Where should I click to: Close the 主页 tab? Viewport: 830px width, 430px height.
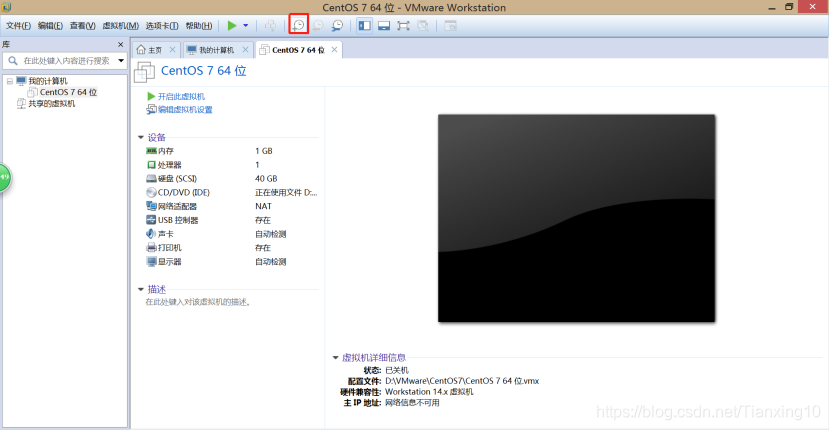tap(172, 49)
